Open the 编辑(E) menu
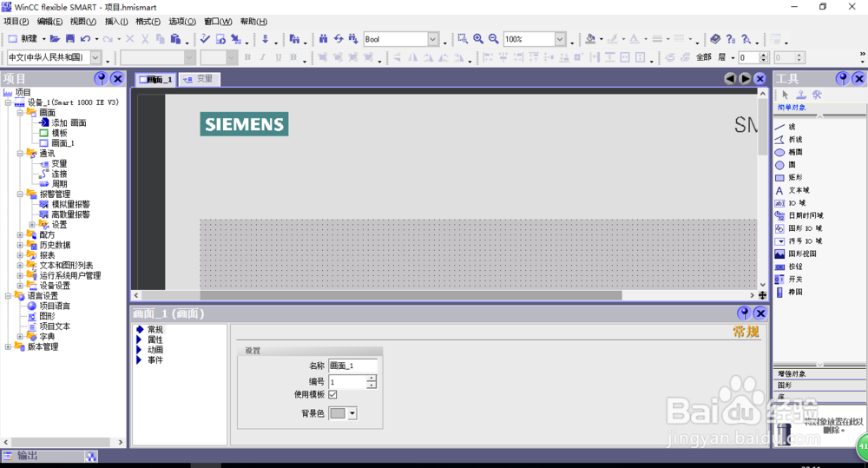Viewport: 868px width, 468px height. pyautogui.click(x=49, y=22)
